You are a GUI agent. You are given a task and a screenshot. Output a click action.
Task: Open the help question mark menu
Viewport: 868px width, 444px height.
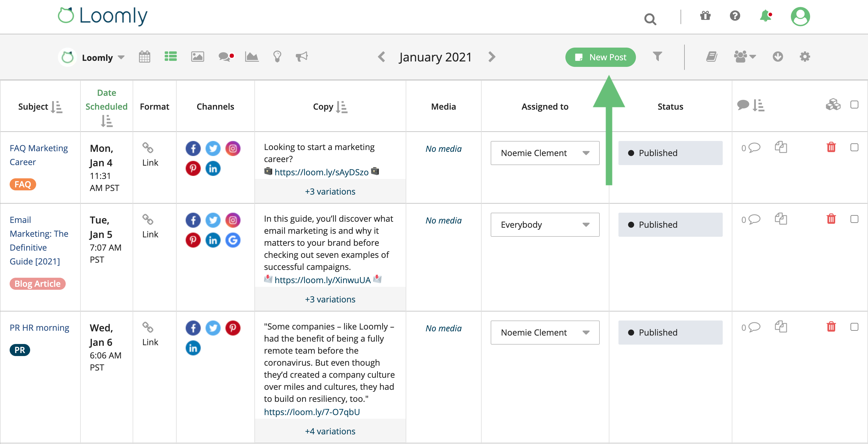coord(735,16)
